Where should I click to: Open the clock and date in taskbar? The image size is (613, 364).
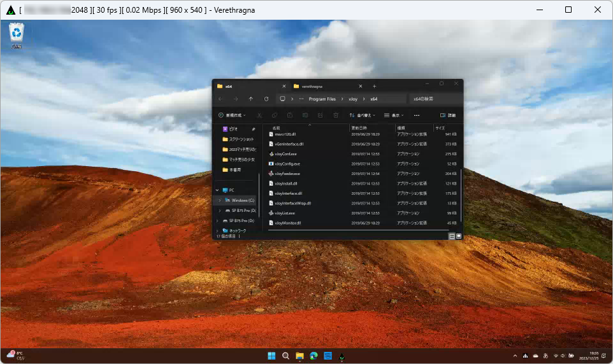tap(589, 355)
